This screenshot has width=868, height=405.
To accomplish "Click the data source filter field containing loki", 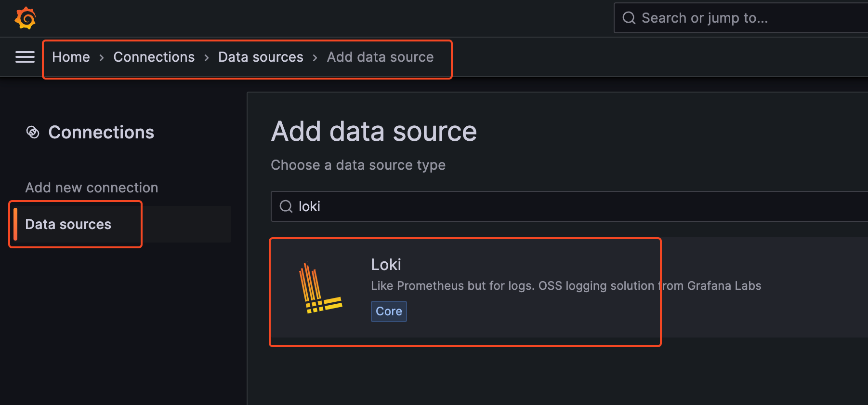I will click(x=569, y=206).
